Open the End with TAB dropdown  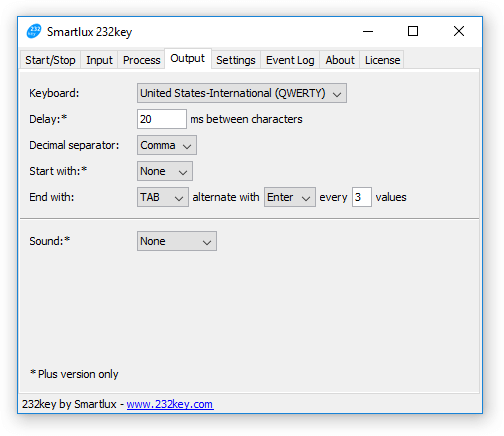coord(163,197)
